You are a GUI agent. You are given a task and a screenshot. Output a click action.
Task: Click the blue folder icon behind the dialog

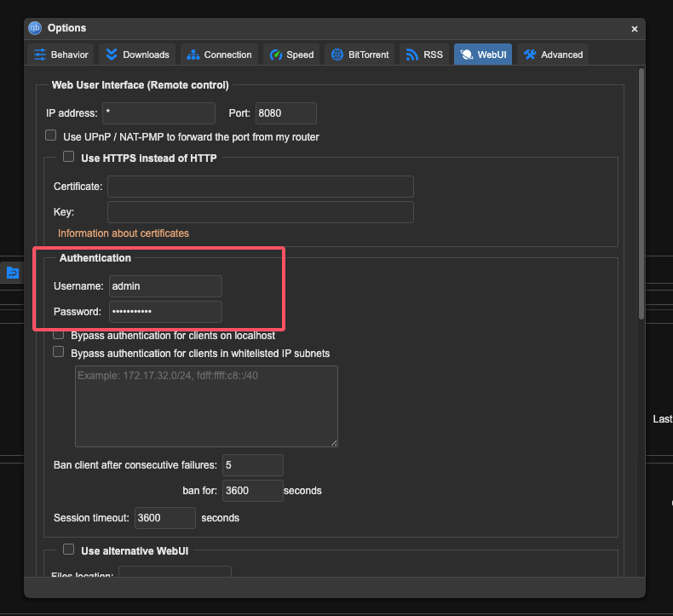(13, 273)
